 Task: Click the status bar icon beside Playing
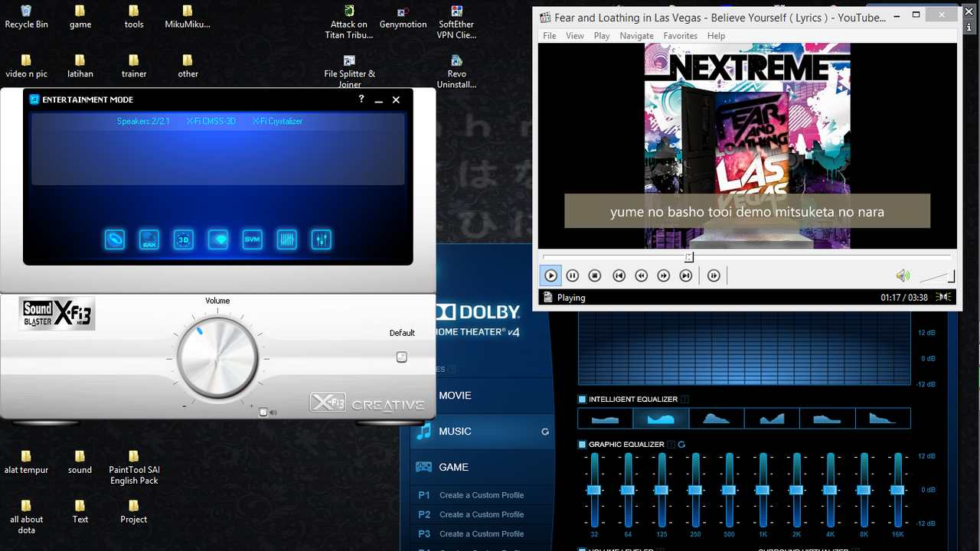point(547,297)
